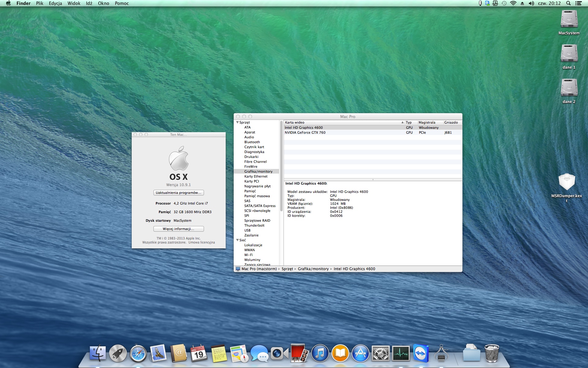The height and width of the screenshot is (368, 588).
Task: Select NVIDIA GeForce GTX 760 row
Action: [x=373, y=132]
